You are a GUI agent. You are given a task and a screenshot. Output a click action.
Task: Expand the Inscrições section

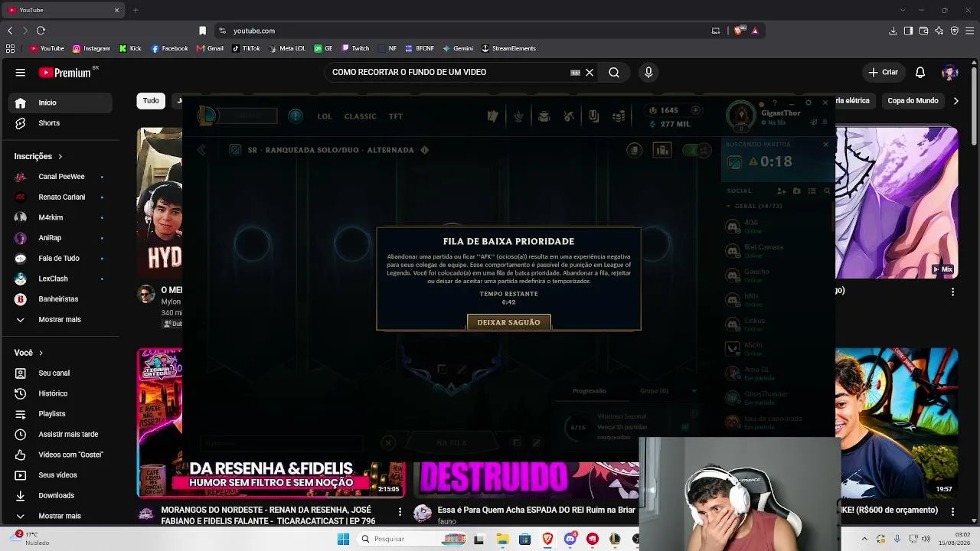pyautogui.click(x=38, y=156)
